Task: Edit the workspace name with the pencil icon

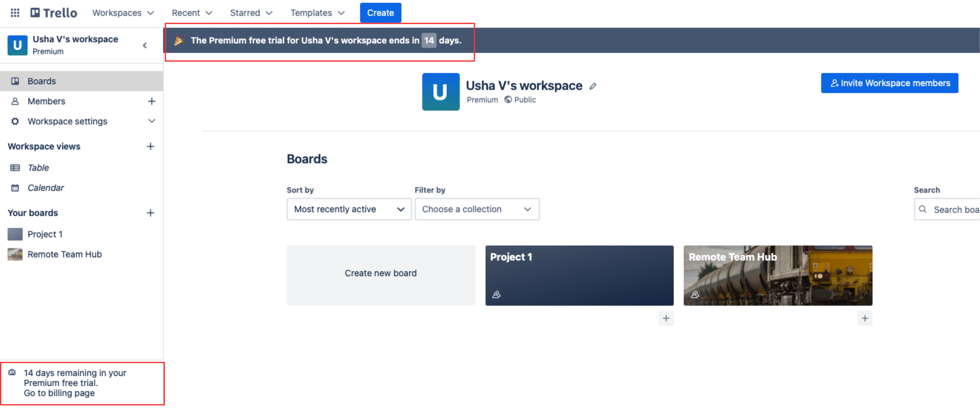Action: 593,86
